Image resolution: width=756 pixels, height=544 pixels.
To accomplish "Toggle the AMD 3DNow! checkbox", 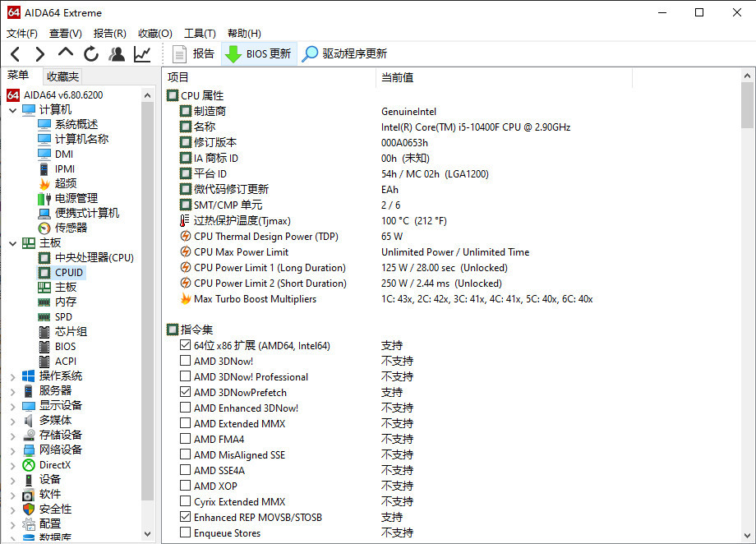I will [x=186, y=362].
